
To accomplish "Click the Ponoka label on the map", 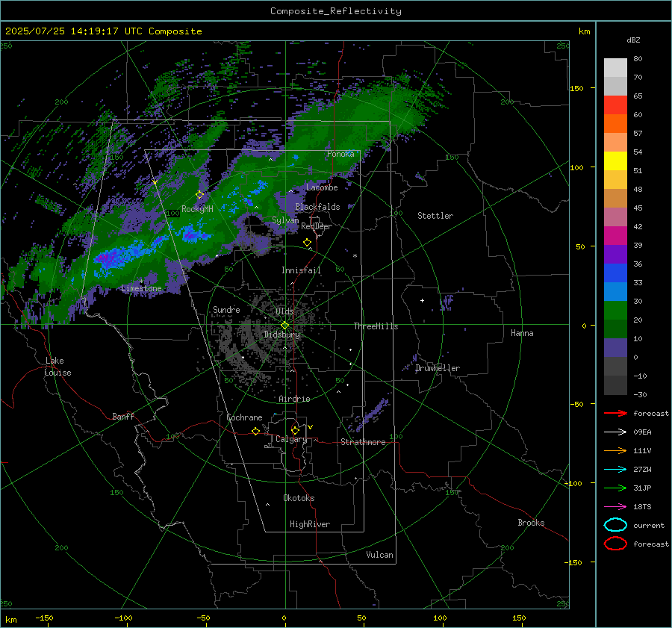I will 340,154.
